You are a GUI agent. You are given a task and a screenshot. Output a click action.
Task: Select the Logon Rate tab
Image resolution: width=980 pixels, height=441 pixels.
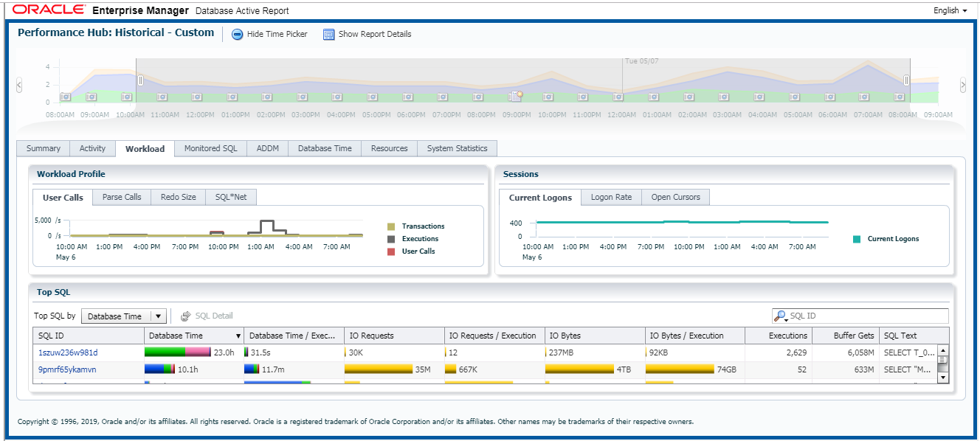(x=610, y=197)
